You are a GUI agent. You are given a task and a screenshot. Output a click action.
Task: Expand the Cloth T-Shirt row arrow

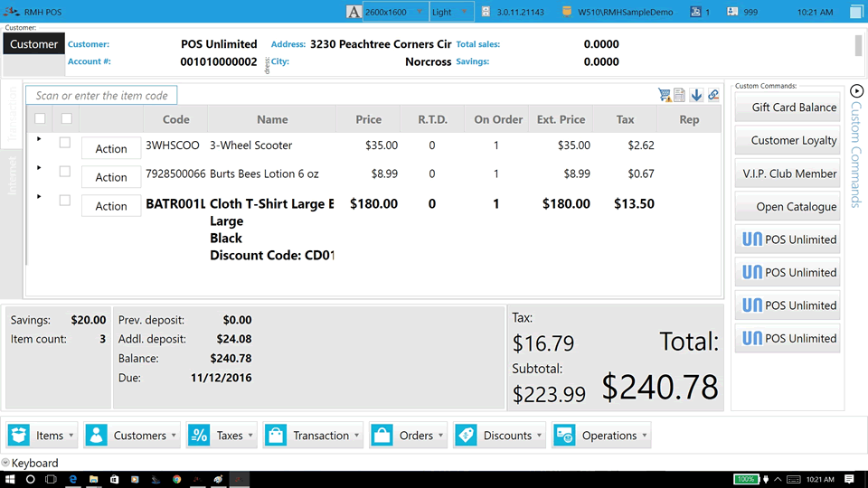click(39, 196)
